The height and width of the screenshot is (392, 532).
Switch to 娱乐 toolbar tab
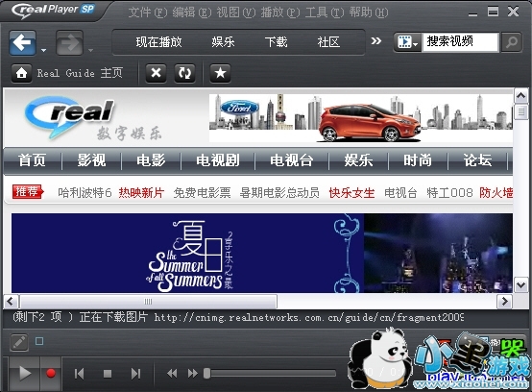click(x=223, y=42)
